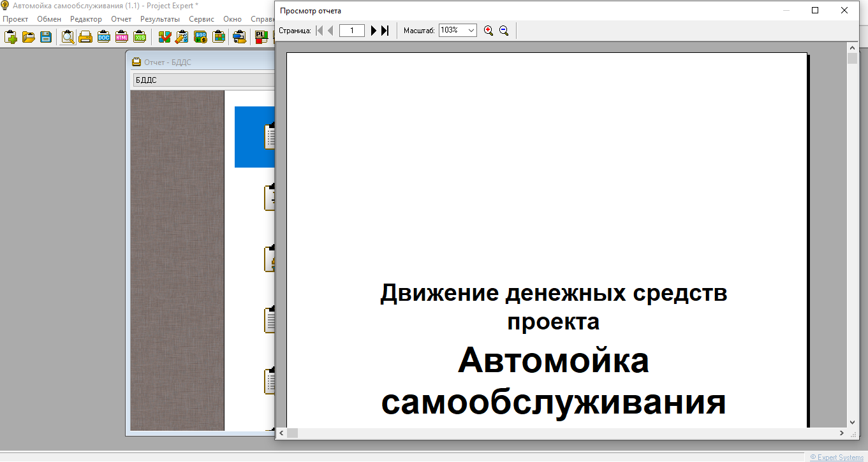
Task: Zoom in with red plus magnifier
Action: (x=489, y=31)
